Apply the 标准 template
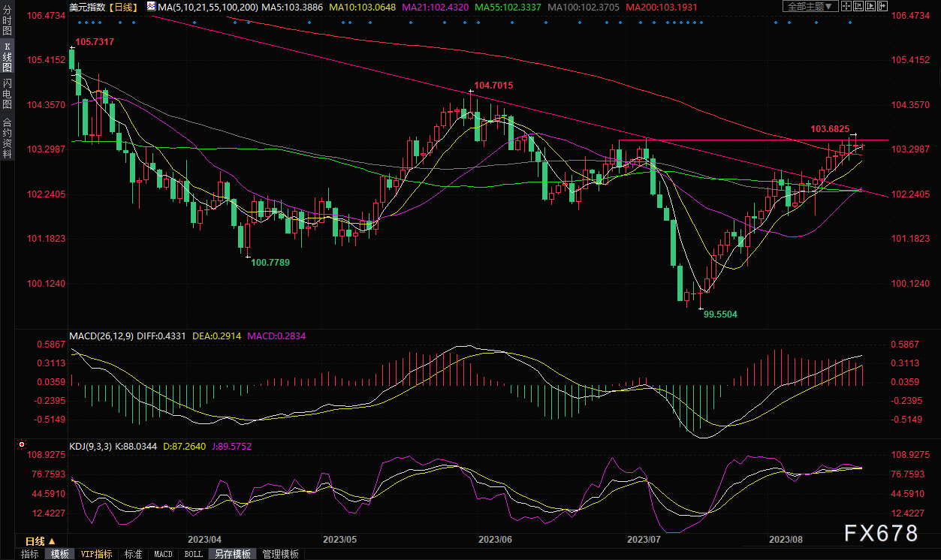The image size is (941, 560). click(133, 554)
